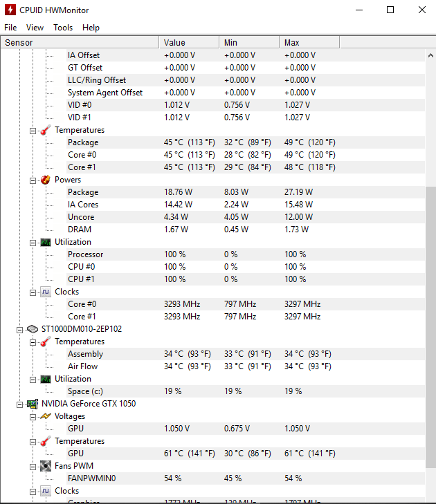The width and height of the screenshot is (436, 504).
Task: Click the red thermometer icon beside CPU Temperatures
Action: click(45, 130)
